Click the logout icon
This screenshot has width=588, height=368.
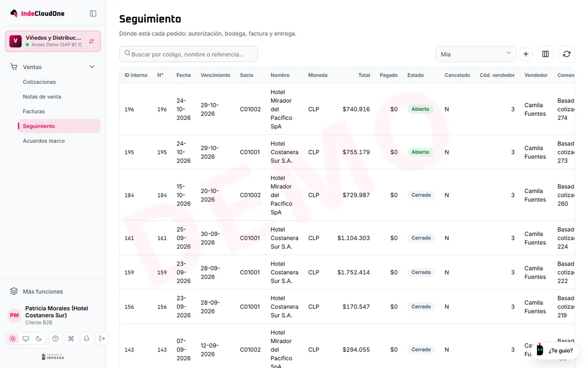coord(102,339)
